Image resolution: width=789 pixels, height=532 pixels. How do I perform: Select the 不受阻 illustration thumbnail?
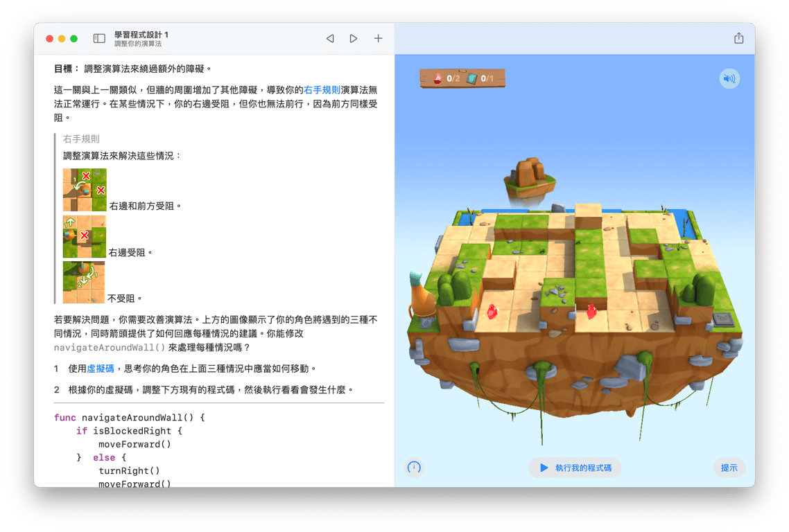click(84, 282)
